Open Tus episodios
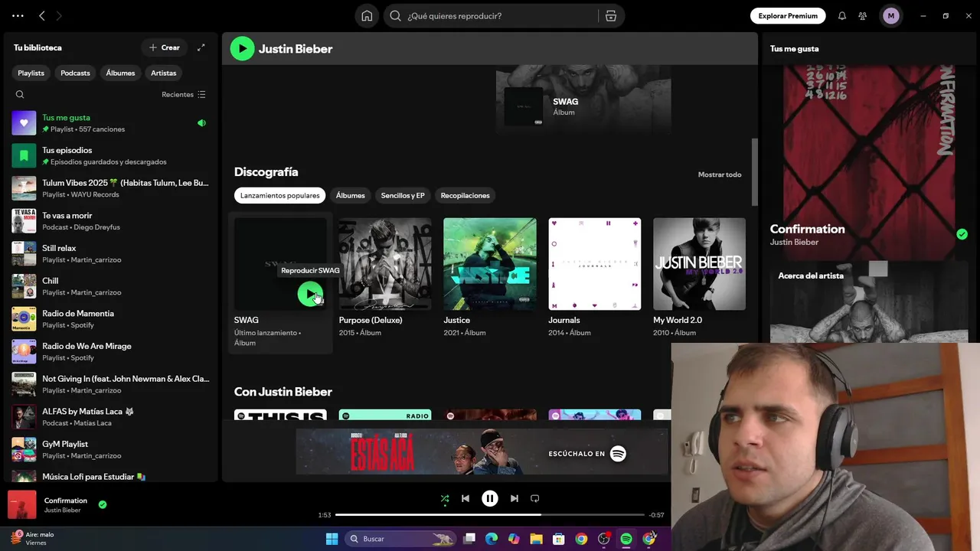Screen dimensions: 980x551 coord(111,155)
